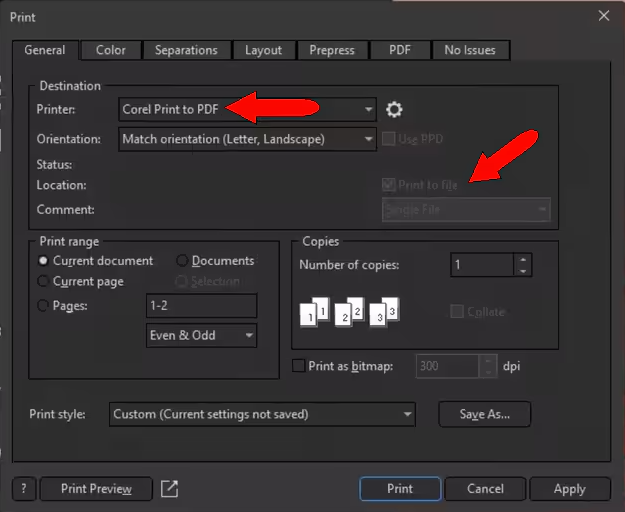
Task: Enable Print as bitmap checkbox
Action: tap(298, 366)
